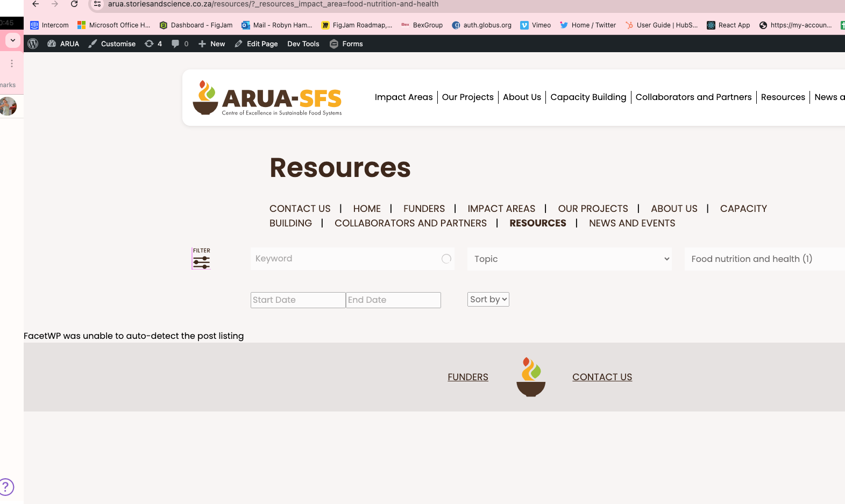Follow the footer CONTACT US link
The image size is (845, 504).
[602, 377]
